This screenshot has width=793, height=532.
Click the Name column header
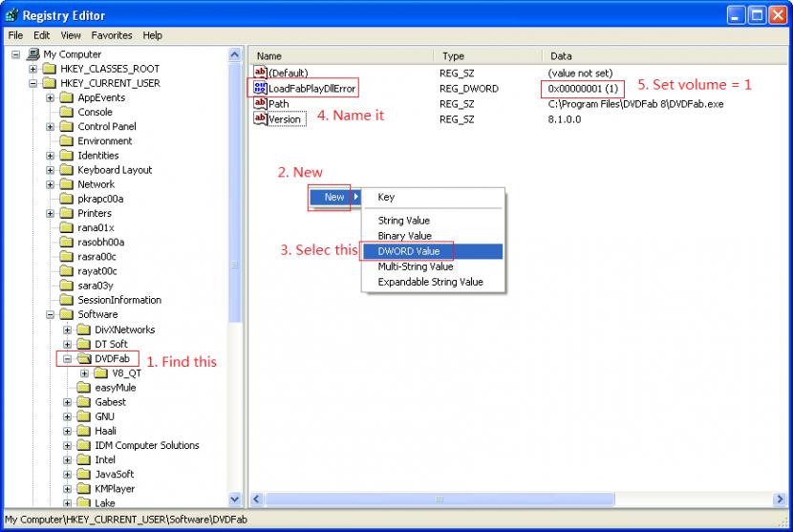[x=341, y=56]
